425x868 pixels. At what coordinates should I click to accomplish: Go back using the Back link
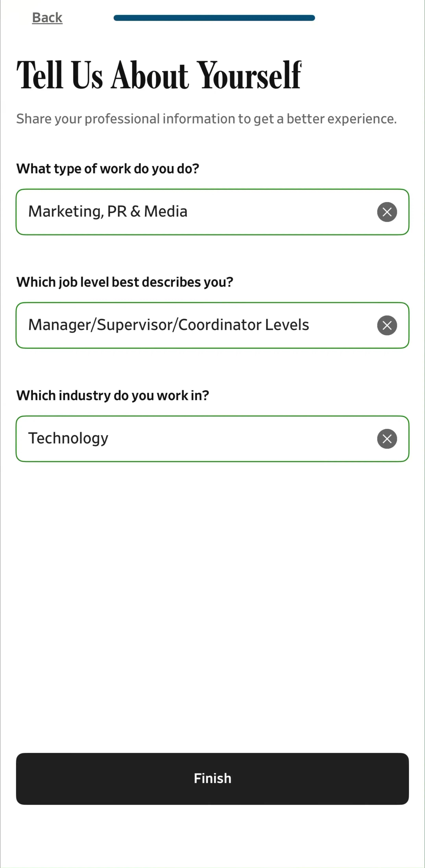[x=47, y=18]
